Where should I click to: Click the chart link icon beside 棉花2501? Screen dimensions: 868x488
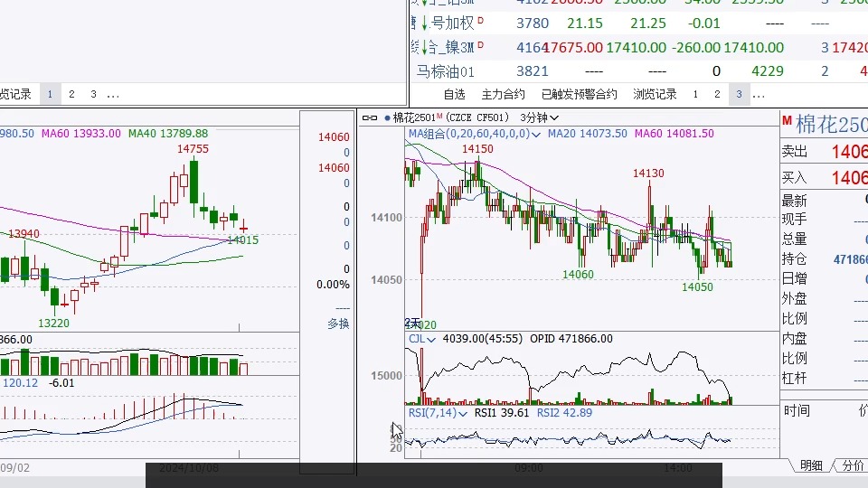(369, 117)
